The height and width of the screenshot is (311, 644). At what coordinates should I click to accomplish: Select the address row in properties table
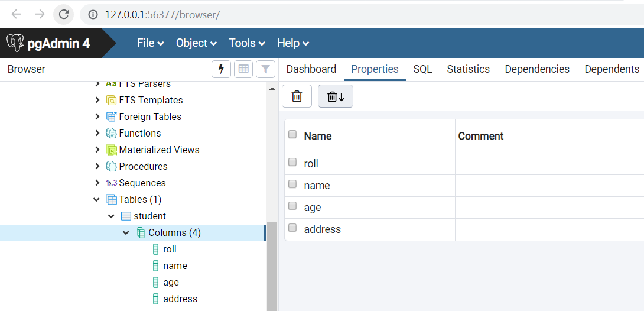click(x=464, y=229)
